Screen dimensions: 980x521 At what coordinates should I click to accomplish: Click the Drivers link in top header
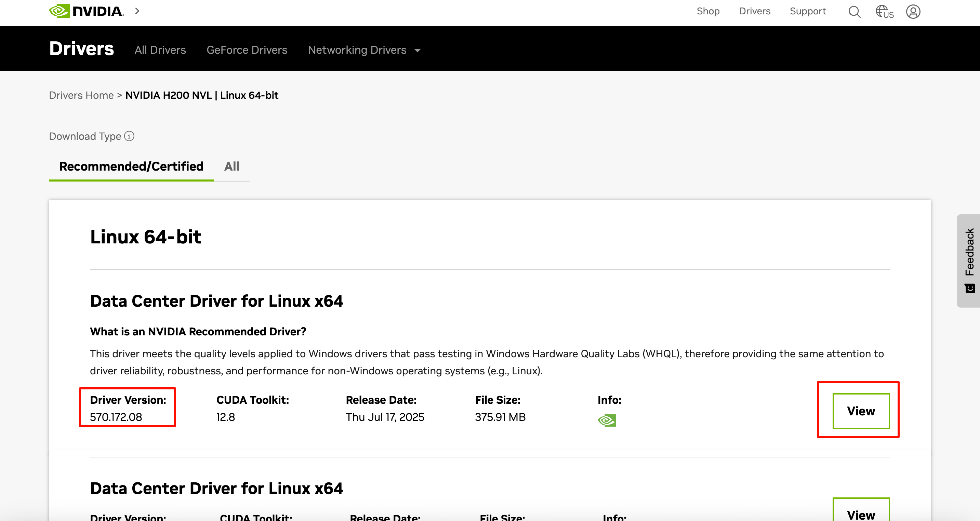click(x=754, y=11)
